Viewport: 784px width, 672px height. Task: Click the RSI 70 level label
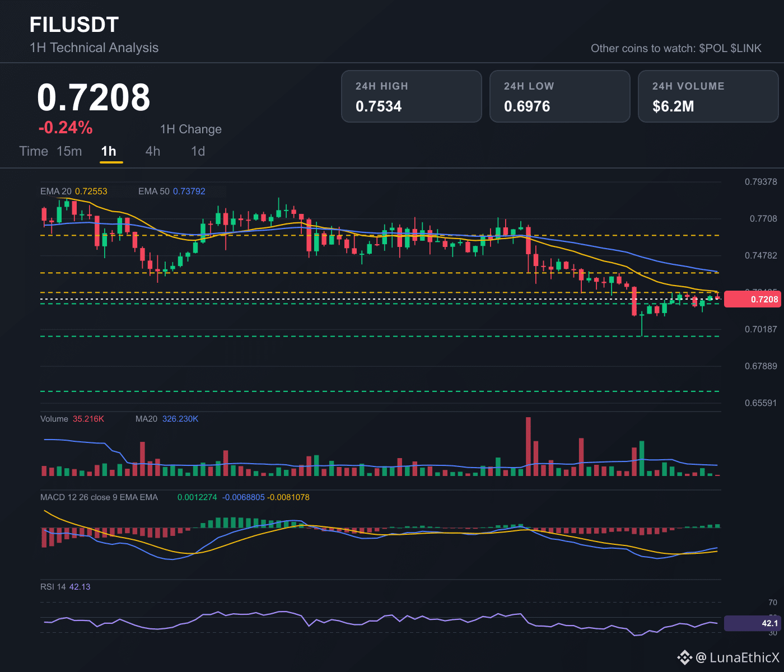(x=773, y=603)
